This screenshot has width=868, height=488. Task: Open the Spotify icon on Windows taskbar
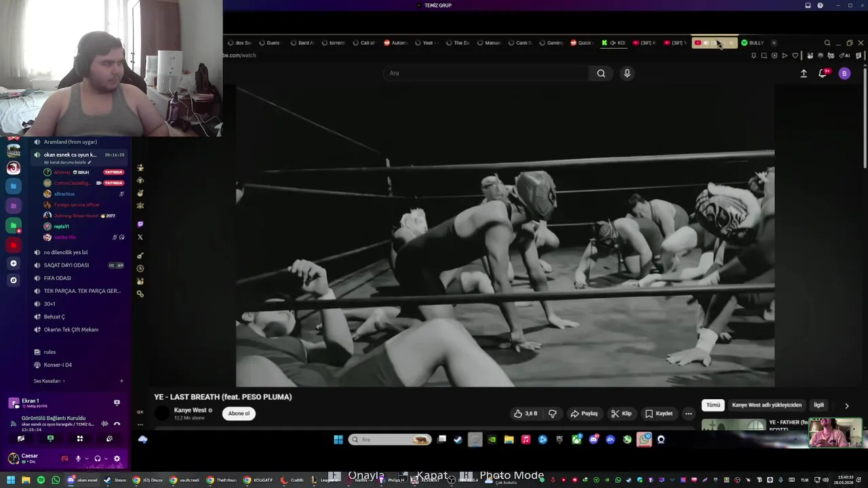point(41,480)
